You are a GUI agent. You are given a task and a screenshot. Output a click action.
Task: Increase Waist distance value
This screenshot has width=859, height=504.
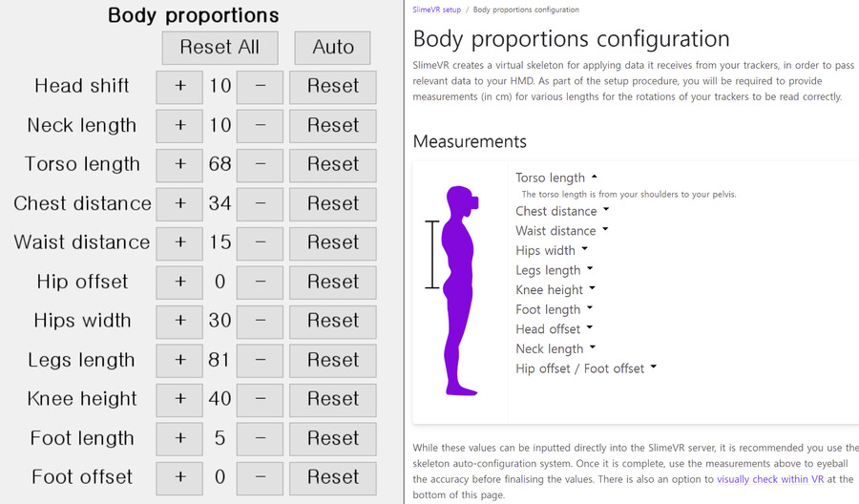pyautogui.click(x=179, y=243)
